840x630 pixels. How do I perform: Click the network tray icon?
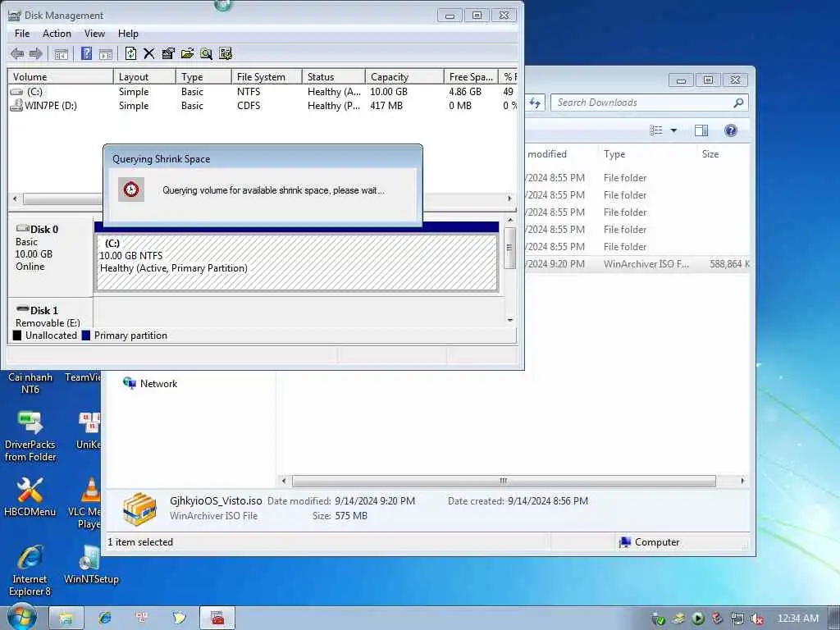pos(737,619)
